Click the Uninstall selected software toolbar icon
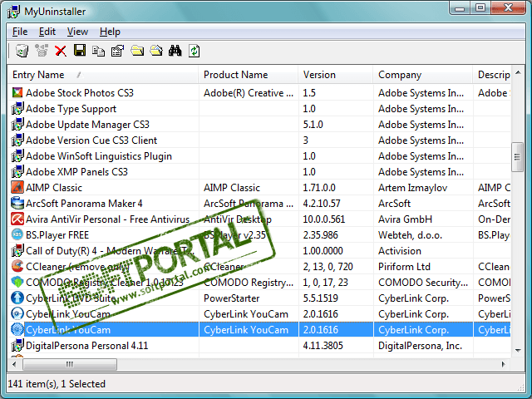Viewport: 532px width, 399px height. tap(22, 51)
